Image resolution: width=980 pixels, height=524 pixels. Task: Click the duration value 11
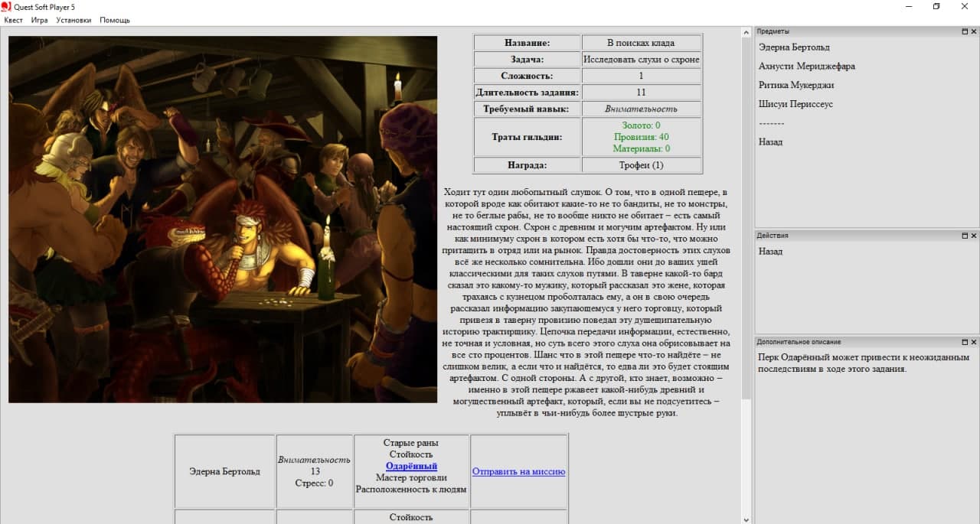(642, 93)
